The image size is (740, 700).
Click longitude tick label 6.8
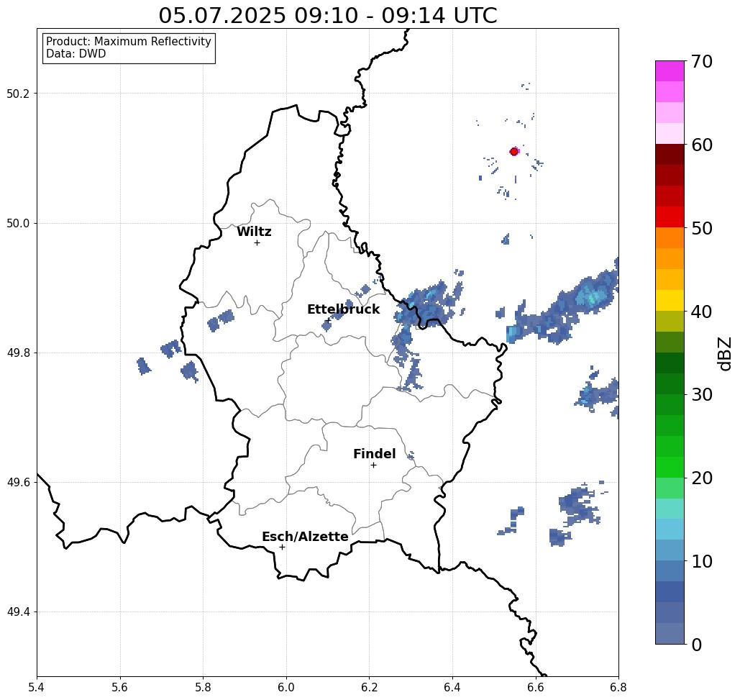pyautogui.click(x=618, y=687)
